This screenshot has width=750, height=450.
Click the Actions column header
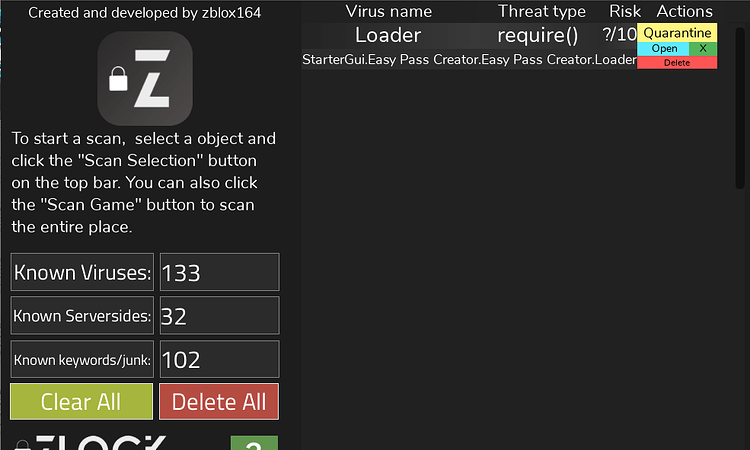click(x=685, y=12)
